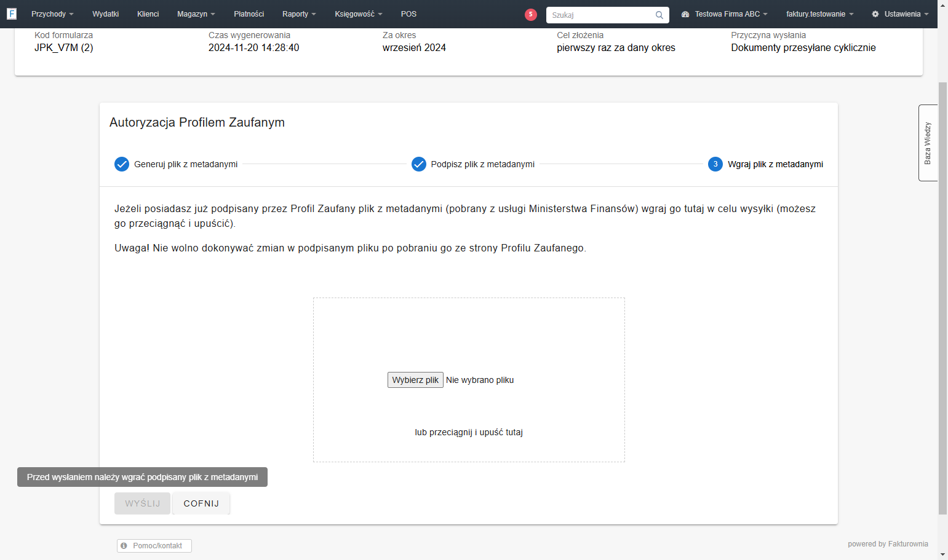Click the WYŚLIJ button

coord(142,503)
